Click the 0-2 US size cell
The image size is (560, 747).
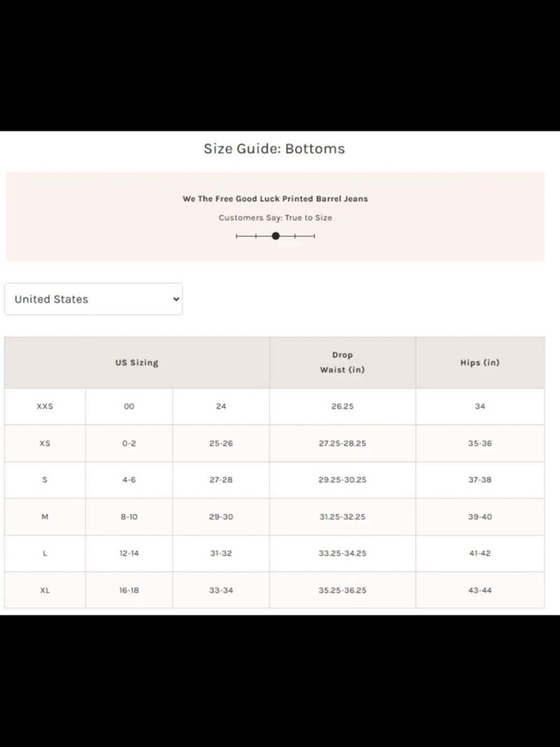[129, 443]
